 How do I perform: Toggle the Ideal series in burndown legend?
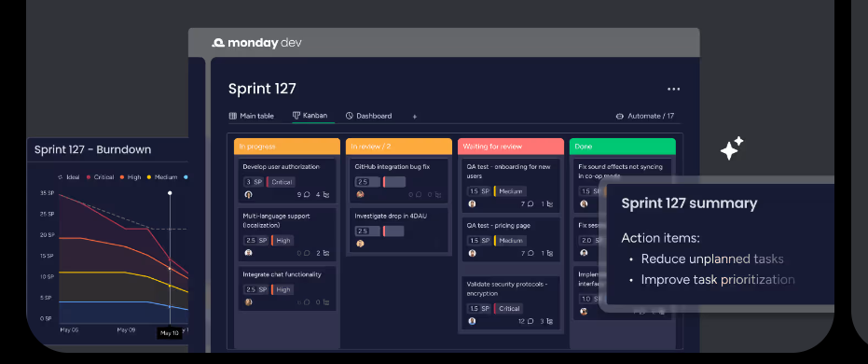[x=69, y=177]
